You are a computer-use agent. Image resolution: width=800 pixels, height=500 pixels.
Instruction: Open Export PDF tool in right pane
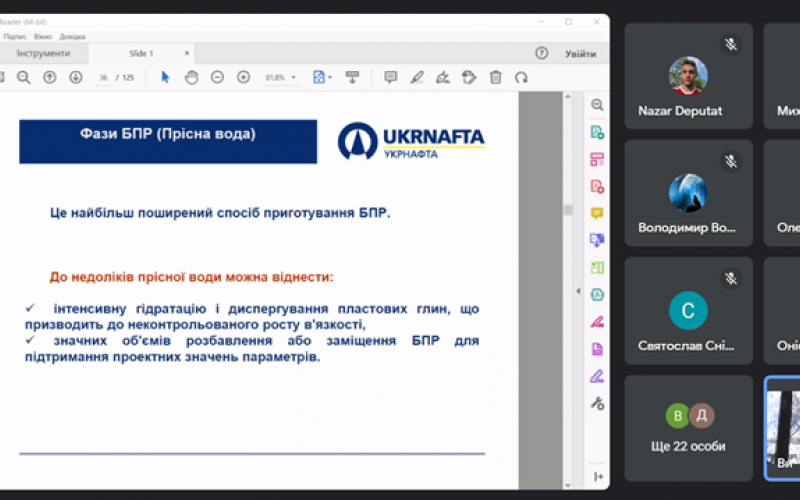(597, 132)
